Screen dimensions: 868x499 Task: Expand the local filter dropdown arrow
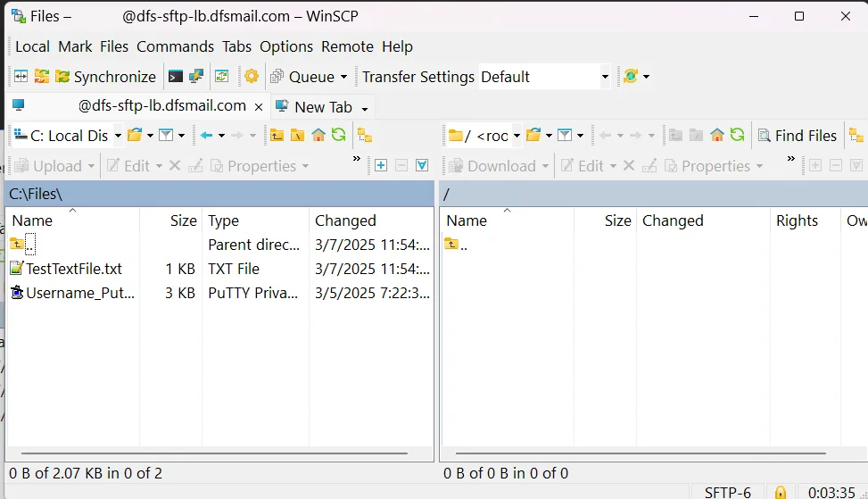pyautogui.click(x=182, y=136)
